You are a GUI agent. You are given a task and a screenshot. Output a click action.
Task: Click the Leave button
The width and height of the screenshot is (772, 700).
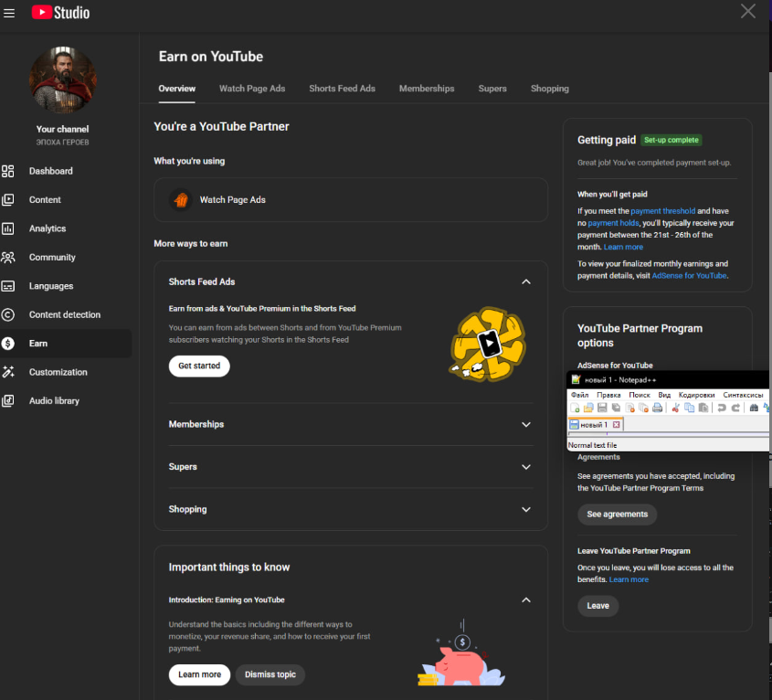click(x=598, y=606)
